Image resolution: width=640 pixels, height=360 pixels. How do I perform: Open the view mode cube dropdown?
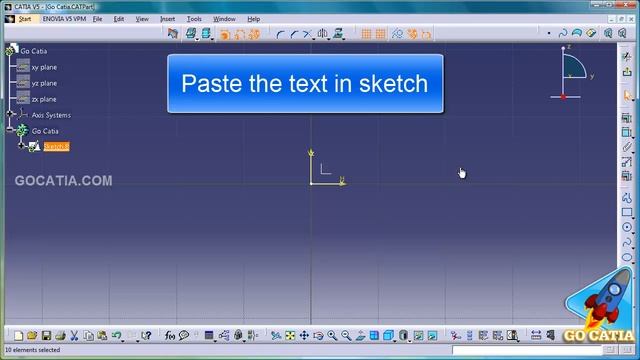point(394,340)
